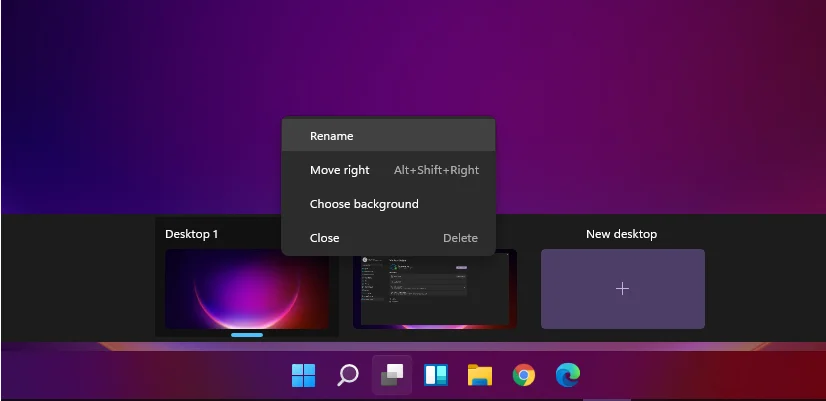
Task: Click the New desktop text label
Action: pyautogui.click(x=622, y=234)
